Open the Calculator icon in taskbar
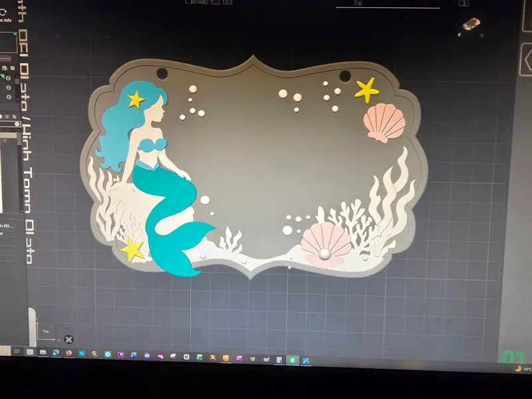 [279, 360]
